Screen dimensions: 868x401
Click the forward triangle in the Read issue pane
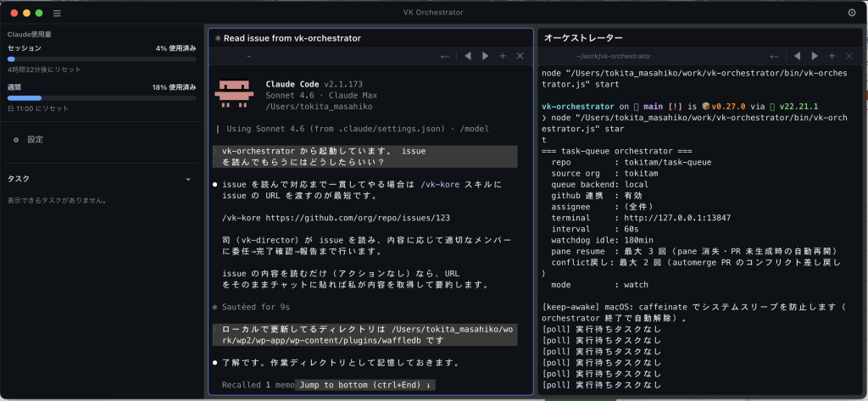[x=486, y=56]
